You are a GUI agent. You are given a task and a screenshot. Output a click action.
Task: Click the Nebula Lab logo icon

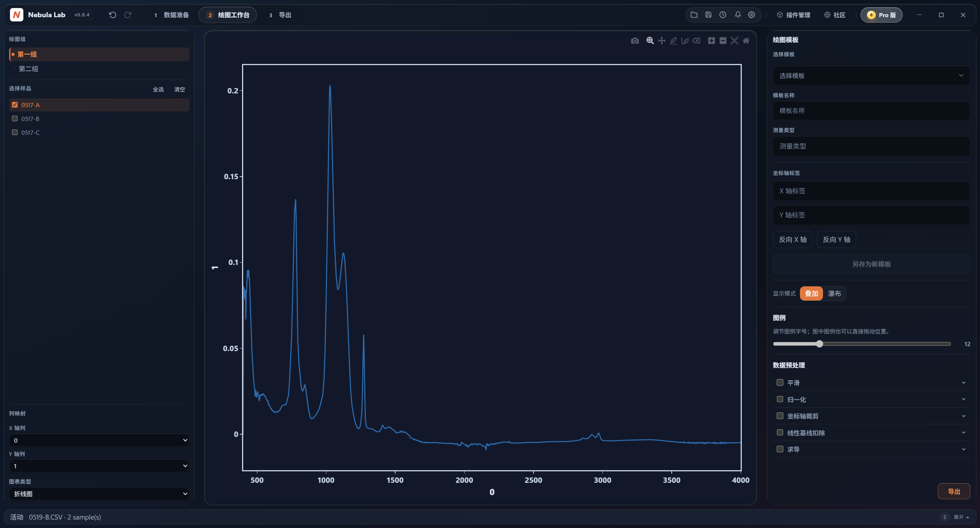[x=16, y=15]
